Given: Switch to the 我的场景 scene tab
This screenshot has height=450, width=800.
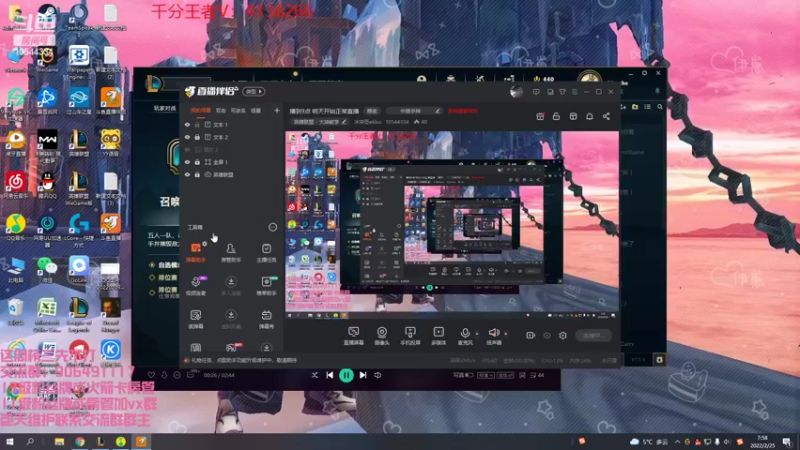Looking at the screenshot, I should click(x=201, y=110).
